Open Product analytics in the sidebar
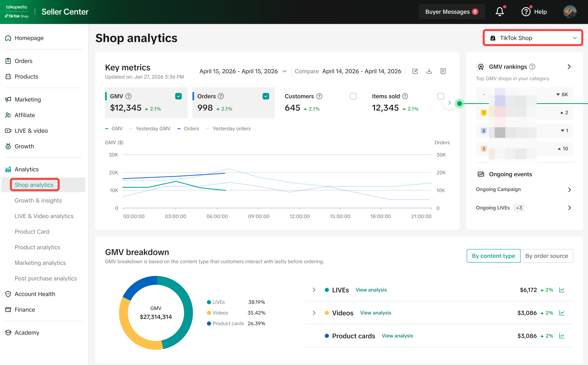Viewport: 588px width, 365px height. click(x=37, y=247)
